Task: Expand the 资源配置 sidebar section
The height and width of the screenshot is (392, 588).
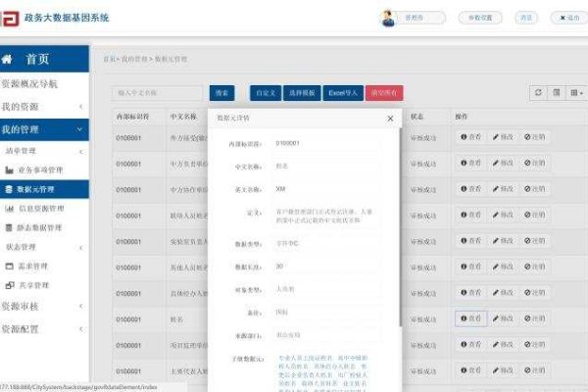Action: [x=44, y=329]
